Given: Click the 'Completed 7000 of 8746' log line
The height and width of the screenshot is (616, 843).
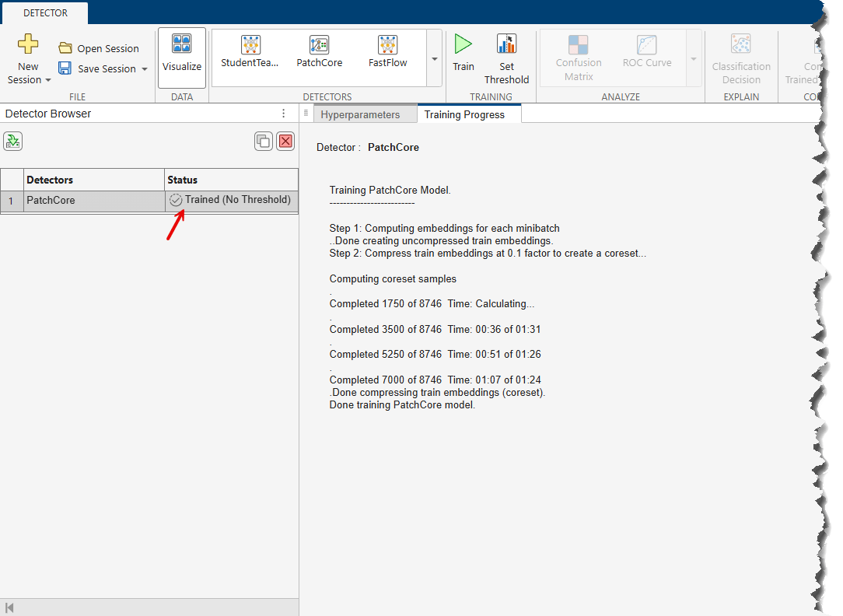Looking at the screenshot, I should pos(435,380).
